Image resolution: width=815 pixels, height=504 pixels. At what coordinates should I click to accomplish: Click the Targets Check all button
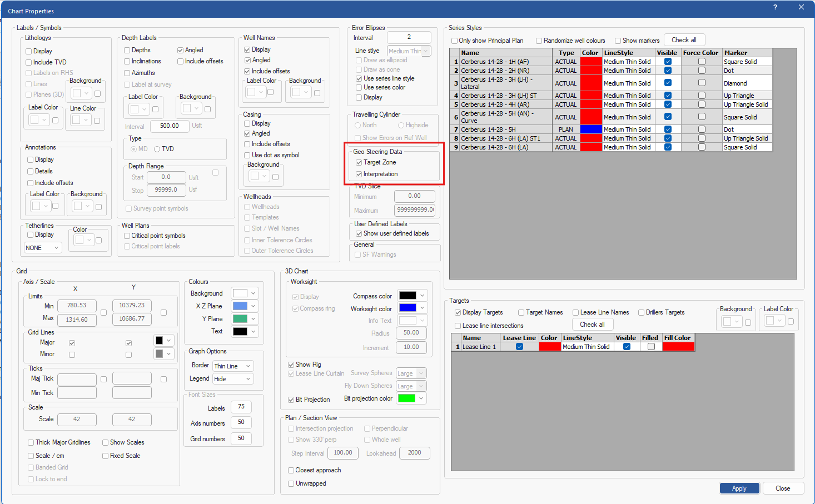point(592,325)
